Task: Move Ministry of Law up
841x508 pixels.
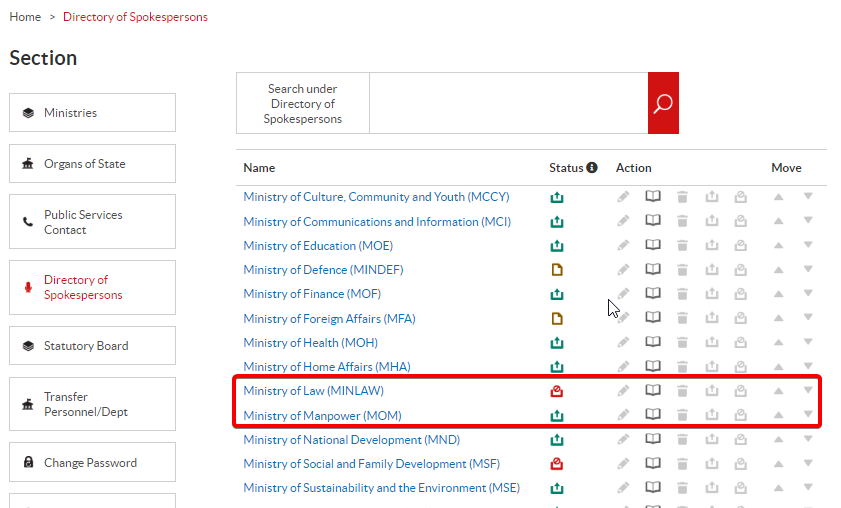Action: point(778,391)
